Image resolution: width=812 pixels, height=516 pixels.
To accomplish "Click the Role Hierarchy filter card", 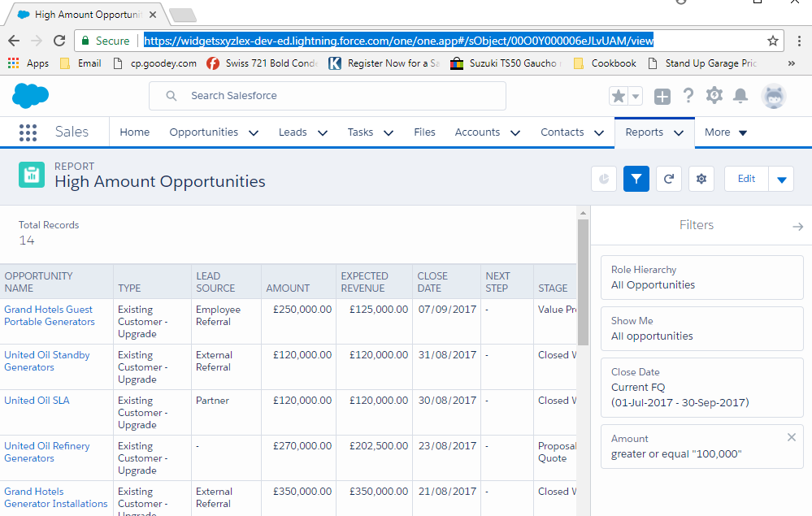I will coord(701,277).
